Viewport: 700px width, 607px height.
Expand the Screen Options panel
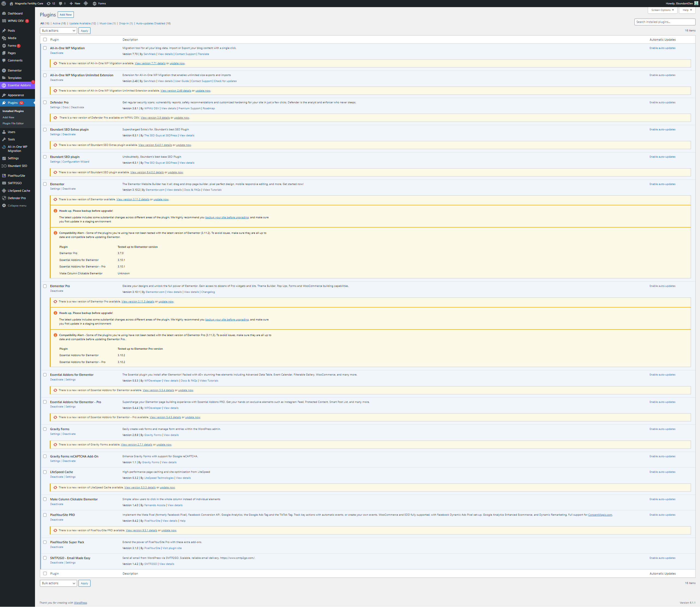pos(662,10)
